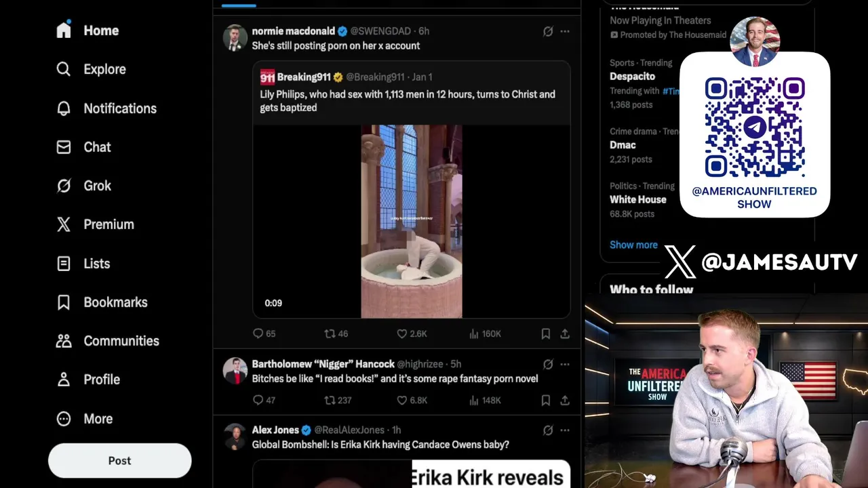
Task: Open the @highrizee profile avatar
Action: tap(235, 371)
